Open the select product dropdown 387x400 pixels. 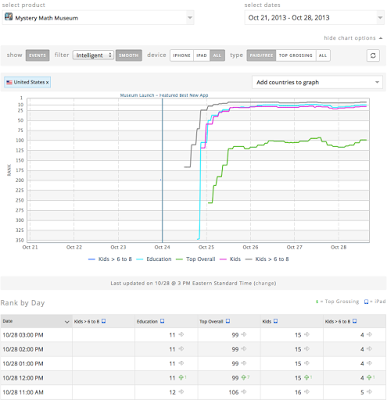click(x=98, y=18)
